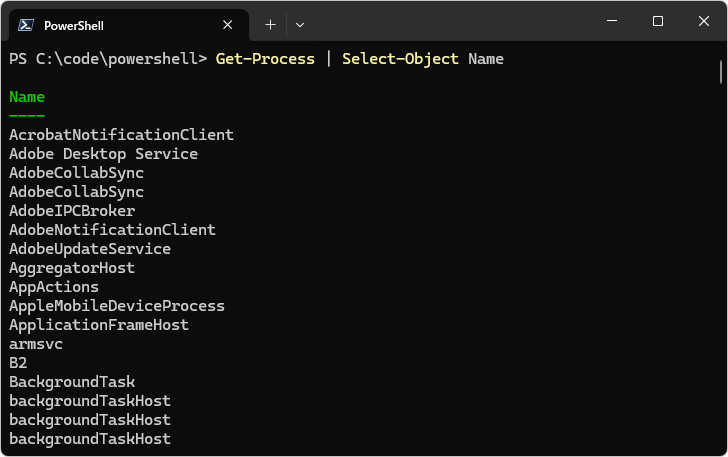Click the PS C:\code\powershell prompt
The height and width of the screenshot is (457, 728).
(108, 59)
